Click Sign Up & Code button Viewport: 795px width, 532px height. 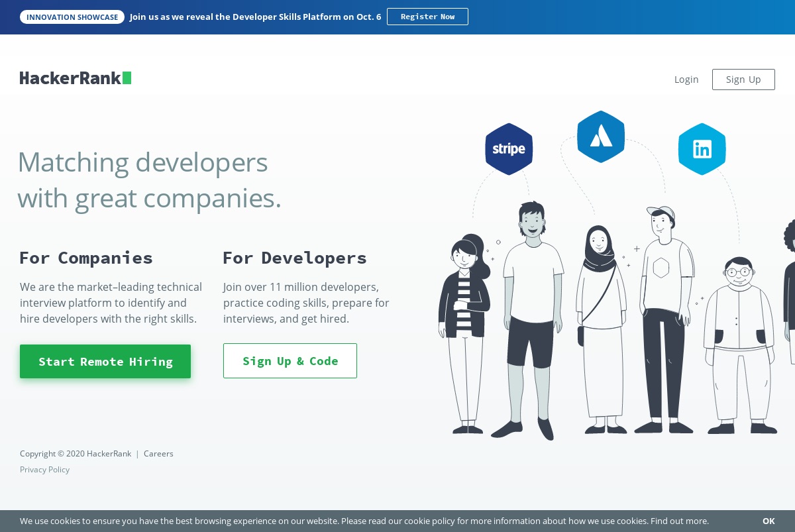click(x=290, y=361)
